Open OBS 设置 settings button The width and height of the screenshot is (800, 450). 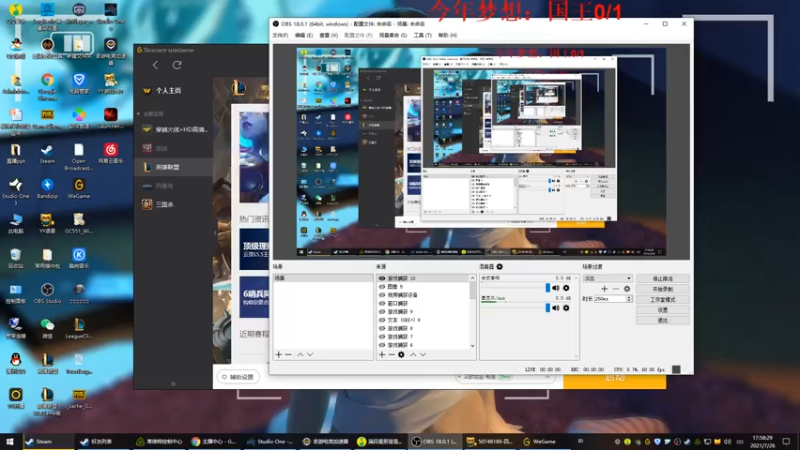(x=663, y=310)
